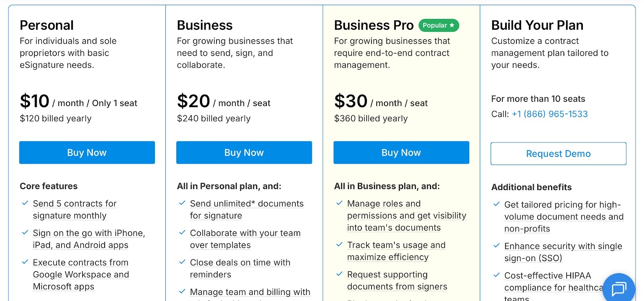Click the checkmark beside 'Enhance security with single sign-on'
The width and height of the screenshot is (644, 301).
pyautogui.click(x=495, y=246)
